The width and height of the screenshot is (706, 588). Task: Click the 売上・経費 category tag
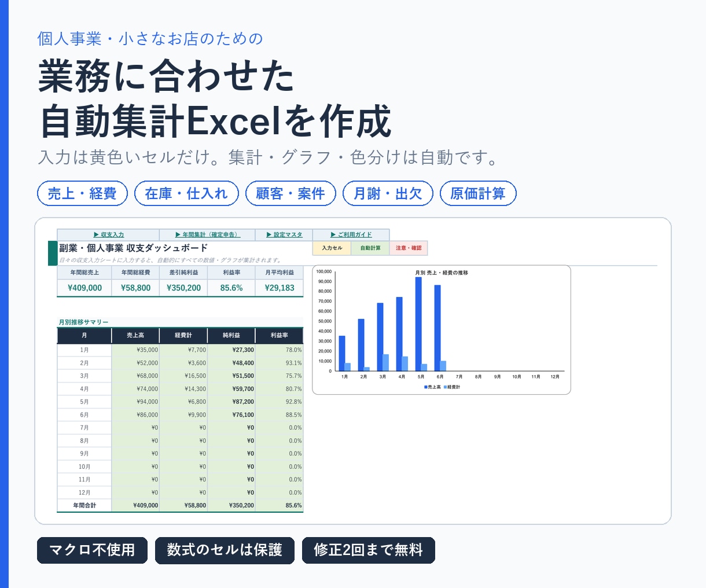(82, 193)
